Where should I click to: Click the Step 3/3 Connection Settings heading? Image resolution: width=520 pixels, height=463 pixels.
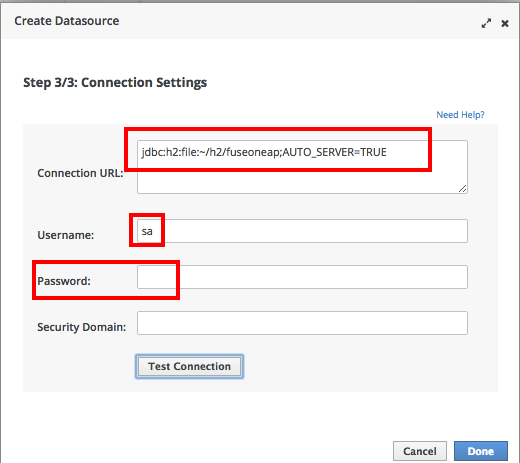[115, 83]
